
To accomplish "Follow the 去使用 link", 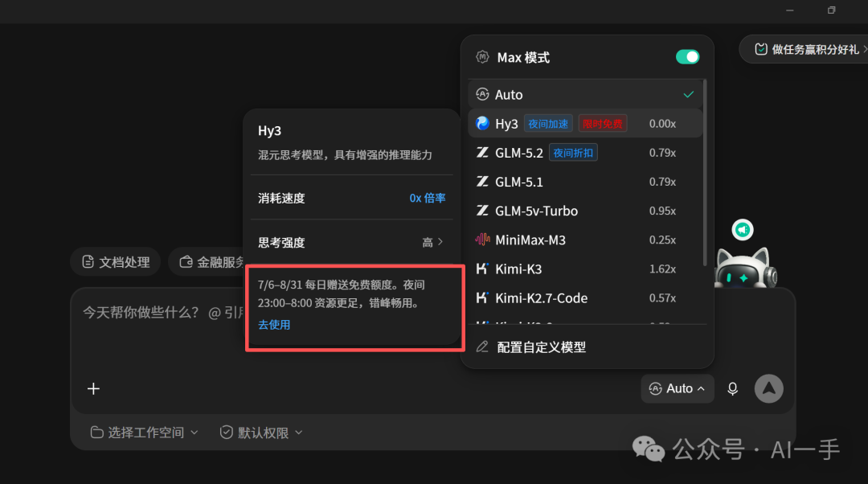I will (x=274, y=325).
